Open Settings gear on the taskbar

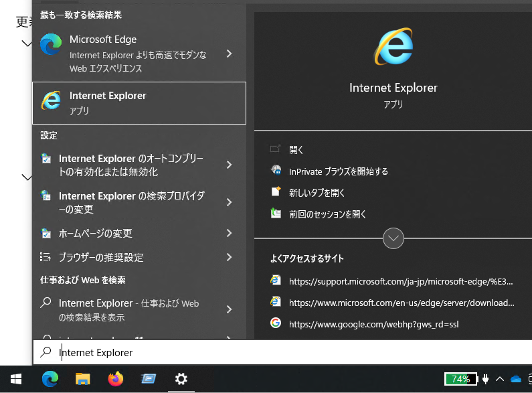181,379
